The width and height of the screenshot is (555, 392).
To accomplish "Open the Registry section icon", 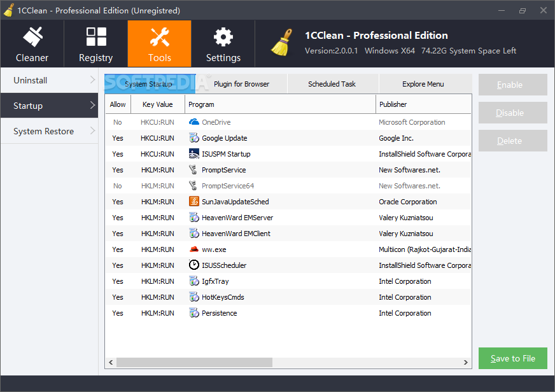I will click(x=96, y=37).
